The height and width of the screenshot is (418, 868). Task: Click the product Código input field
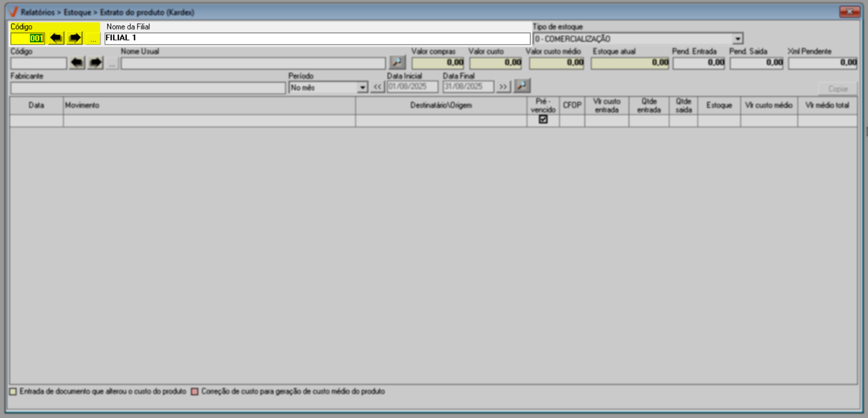[39, 63]
